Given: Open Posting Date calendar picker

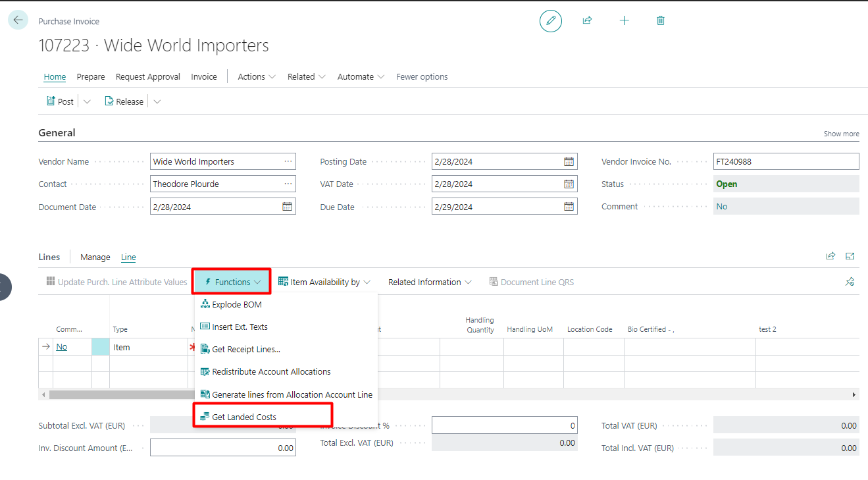Looking at the screenshot, I should coord(569,162).
